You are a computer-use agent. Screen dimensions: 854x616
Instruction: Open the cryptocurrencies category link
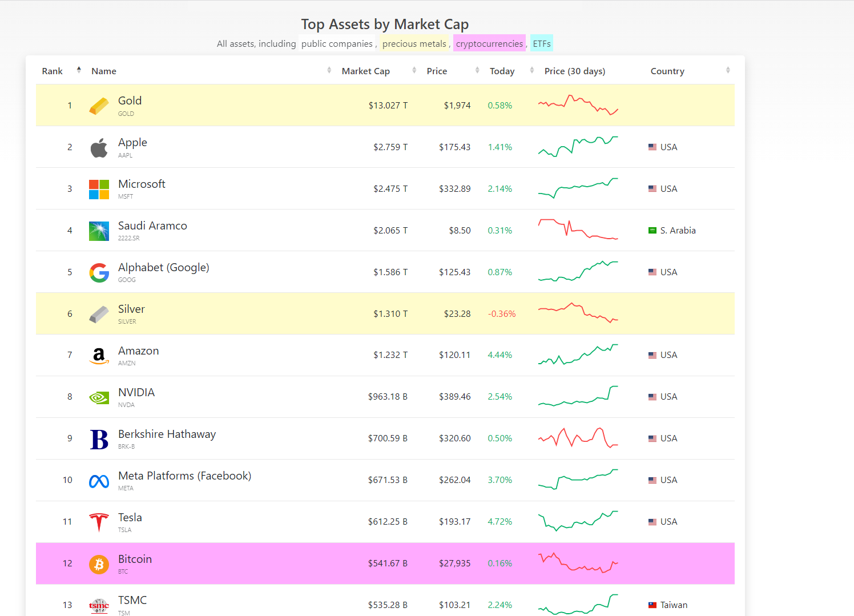pos(489,43)
